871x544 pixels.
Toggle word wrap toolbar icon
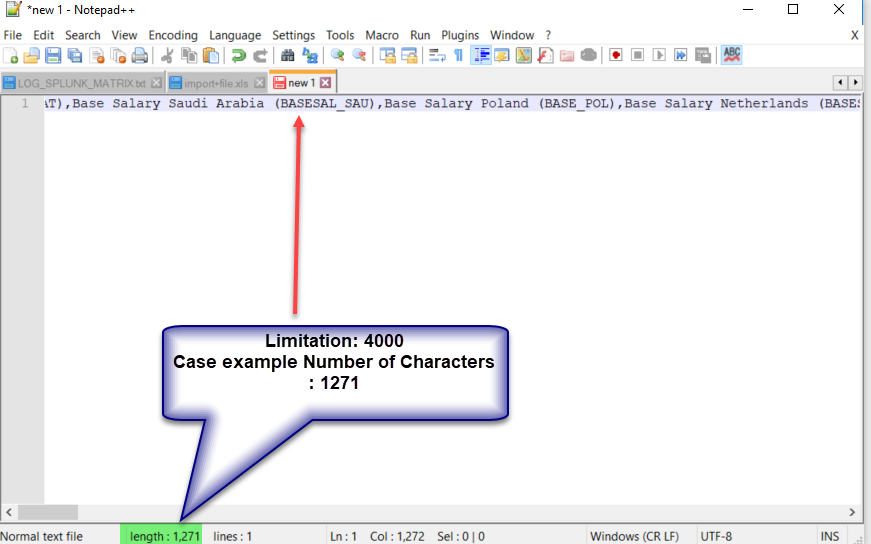437,56
